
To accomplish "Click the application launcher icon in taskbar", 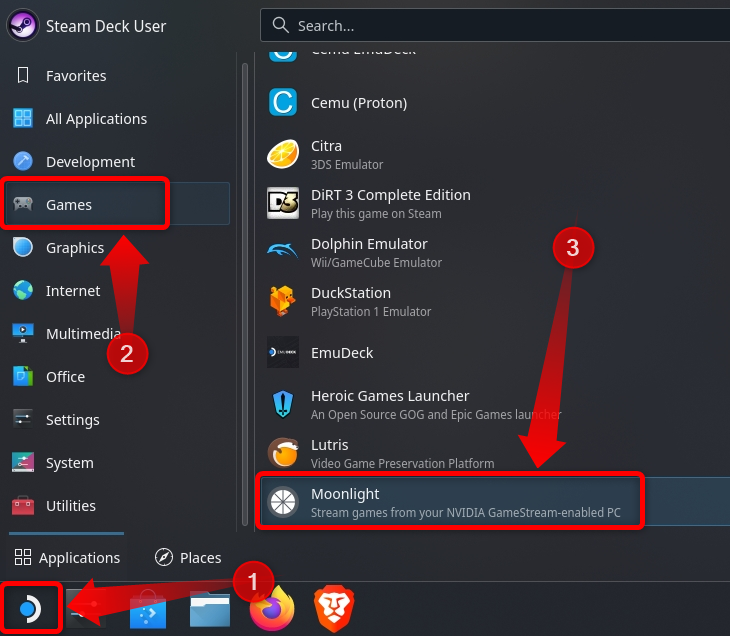I will tap(29, 608).
